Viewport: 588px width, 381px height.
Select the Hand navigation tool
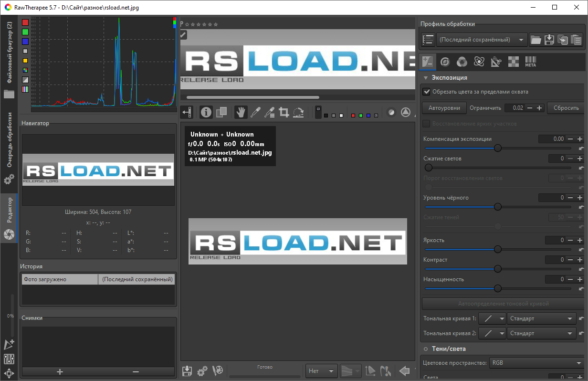[x=241, y=113]
